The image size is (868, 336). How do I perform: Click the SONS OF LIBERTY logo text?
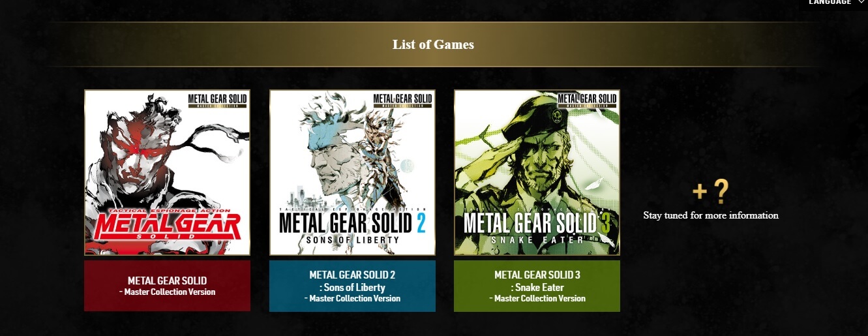[352, 240]
